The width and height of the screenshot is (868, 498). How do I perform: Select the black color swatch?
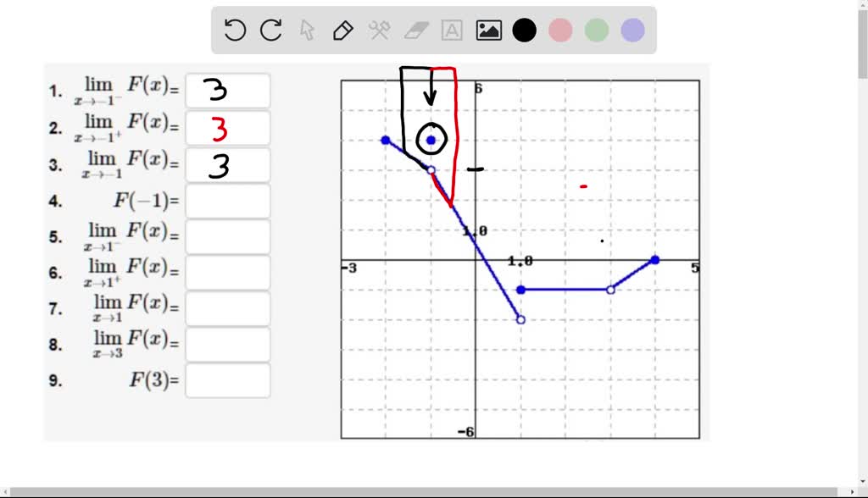(x=525, y=30)
